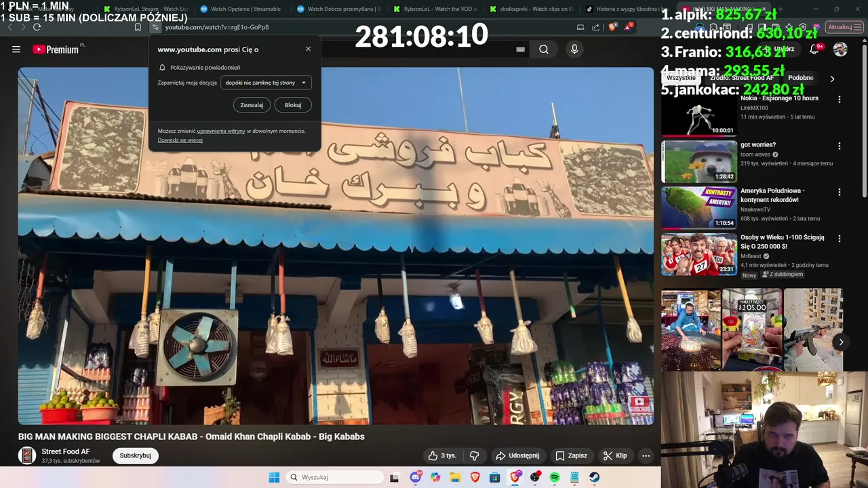This screenshot has height=488, width=868.
Task: Open the YouTube hamburger guide menu
Action: pyautogui.click(x=16, y=49)
